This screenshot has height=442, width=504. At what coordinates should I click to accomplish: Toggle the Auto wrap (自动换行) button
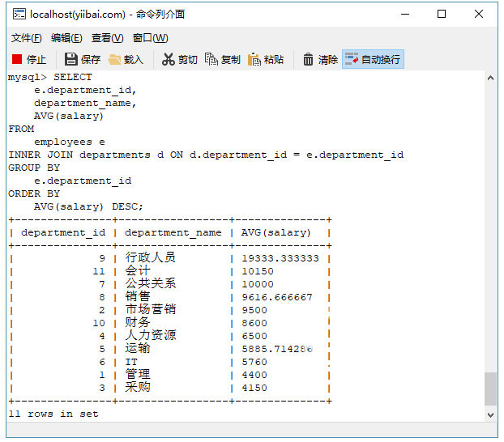tap(373, 59)
